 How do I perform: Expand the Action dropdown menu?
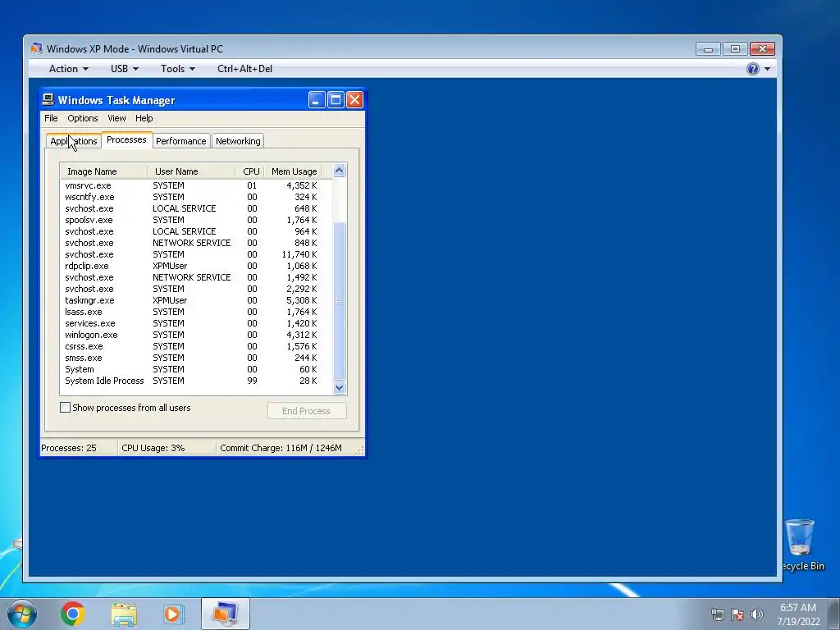69,69
